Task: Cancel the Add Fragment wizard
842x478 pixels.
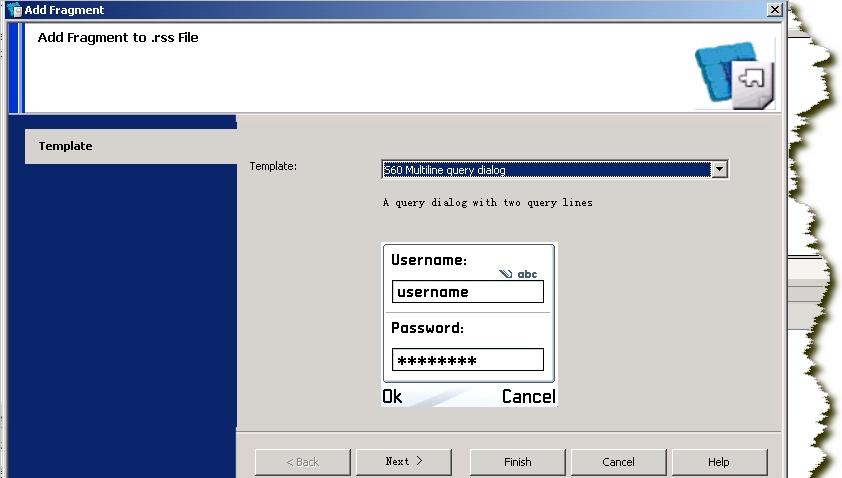Action: tap(618, 462)
